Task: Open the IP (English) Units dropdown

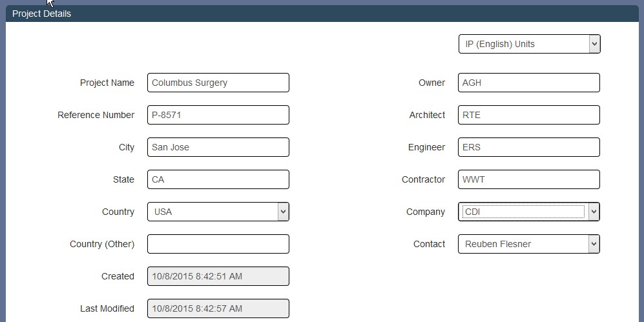Action: [x=529, y=44]
